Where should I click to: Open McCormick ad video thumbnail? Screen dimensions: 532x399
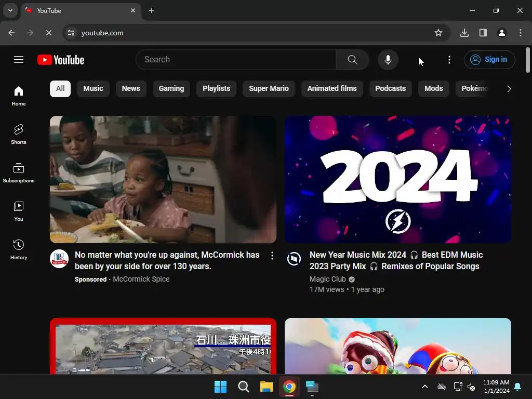(x=163, y=179)
